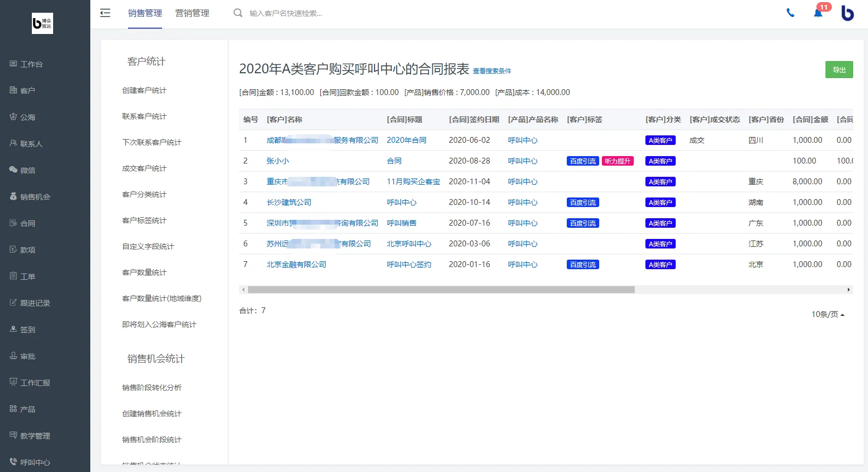
Task: Click 百度引流 tag in 张小小 row
Action: pos(583,161)
